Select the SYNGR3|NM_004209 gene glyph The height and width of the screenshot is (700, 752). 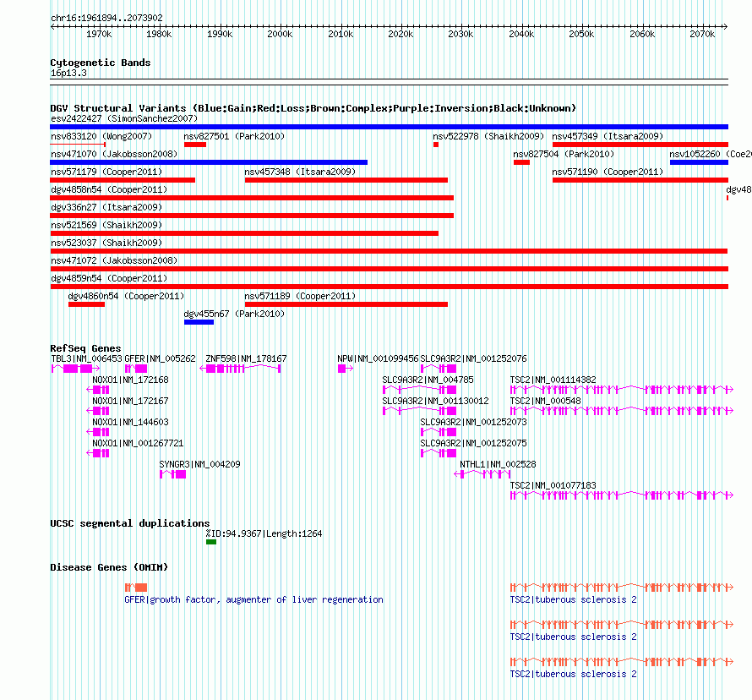point(172,474)
